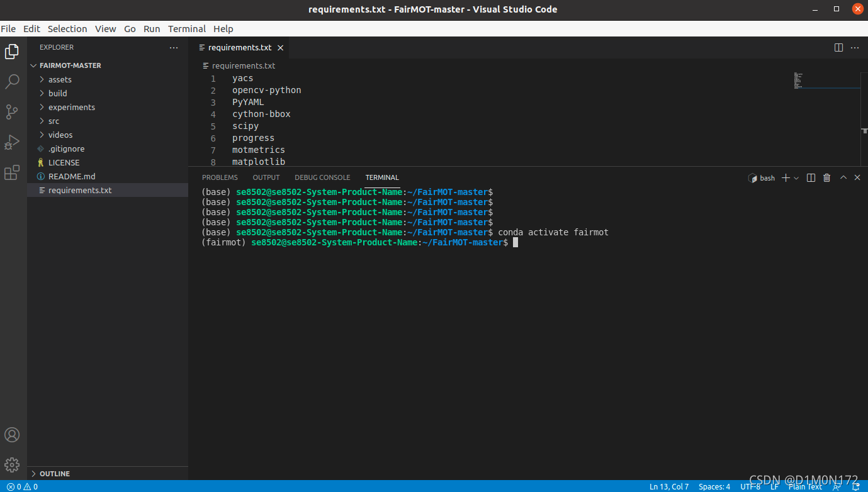This screenshot has width=868, height=492.
Task: Select the requirements.txt editor tab
Action: 240,48
